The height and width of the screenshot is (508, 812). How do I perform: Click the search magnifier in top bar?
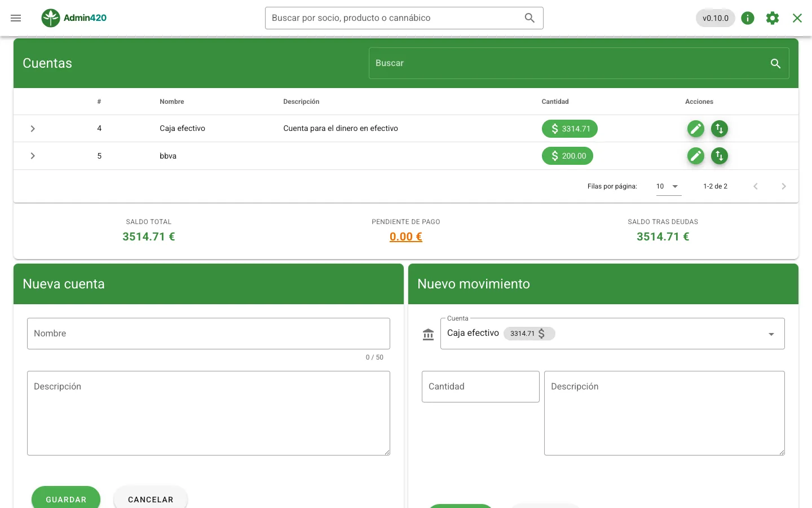(x=529, y=18)
